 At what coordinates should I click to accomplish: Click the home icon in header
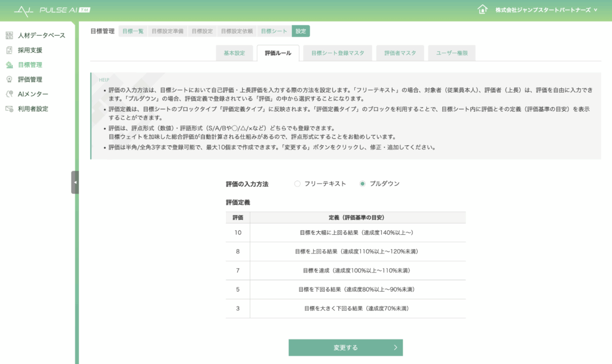pos(482,10)
